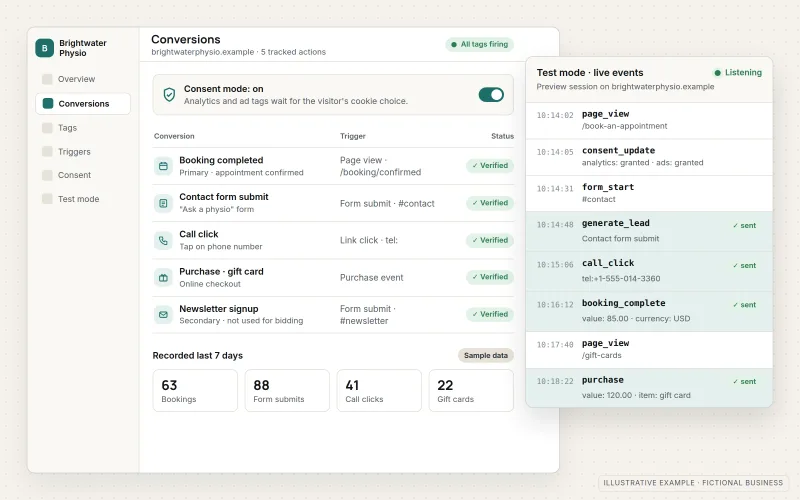
Task: Click the Booking completed calendar icon
Action: (x=163, y=166)
